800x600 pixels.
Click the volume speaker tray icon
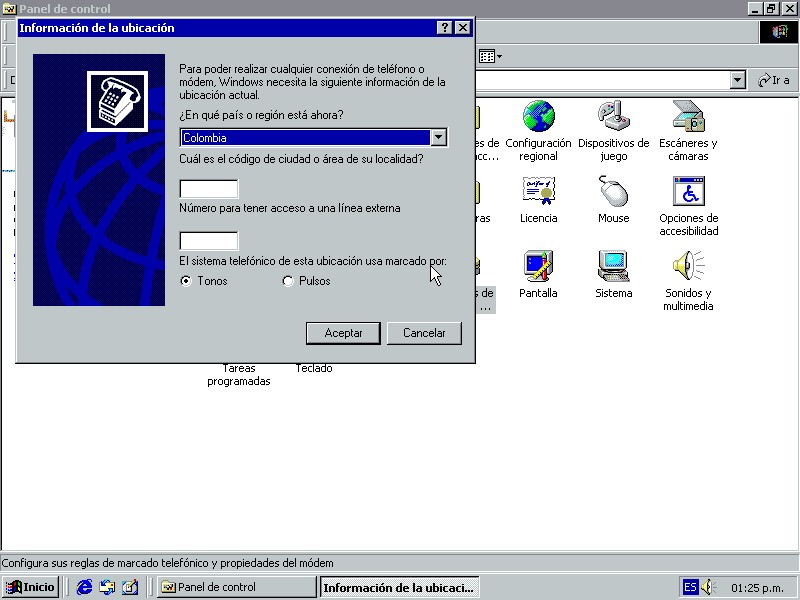[709, 587]
